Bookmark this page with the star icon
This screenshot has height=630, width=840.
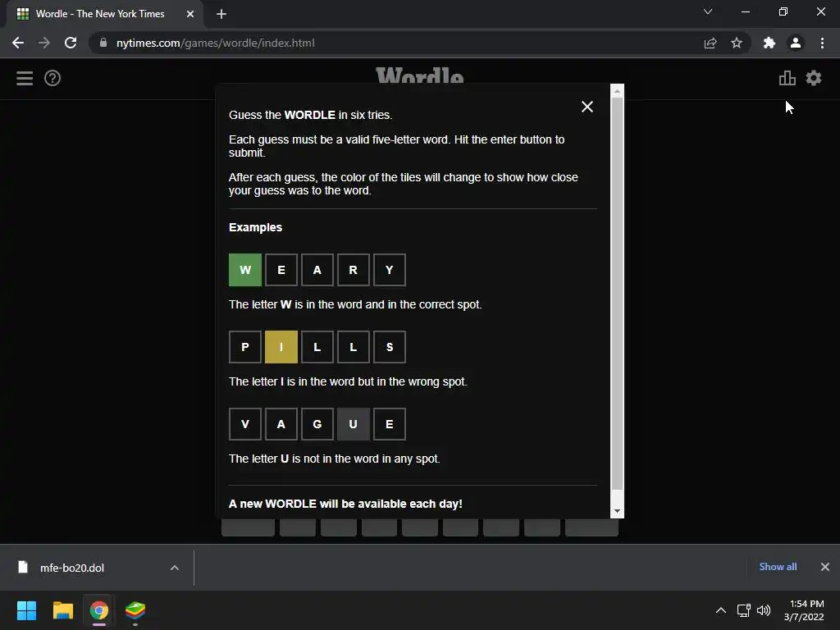[737, 43]
